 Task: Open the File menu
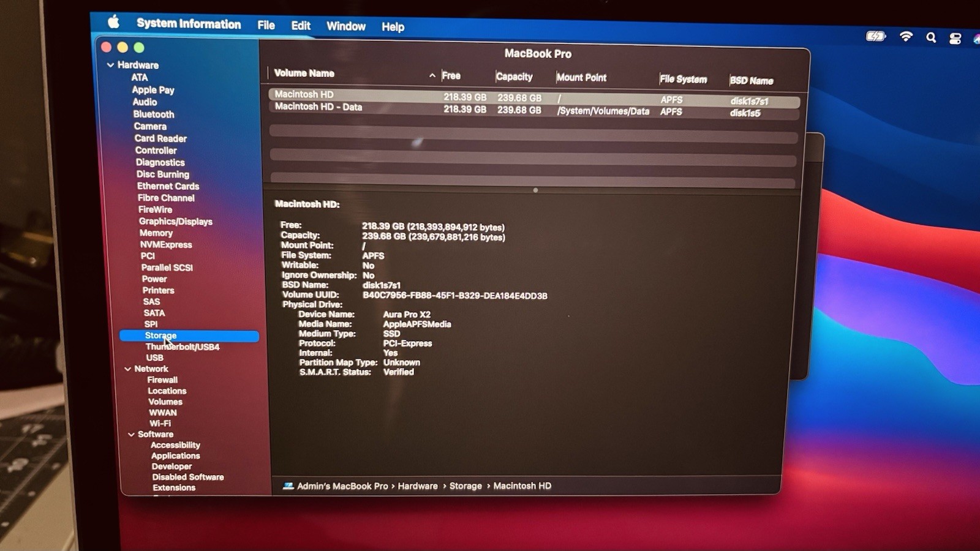pyautogui.click(x=266, y=25)
